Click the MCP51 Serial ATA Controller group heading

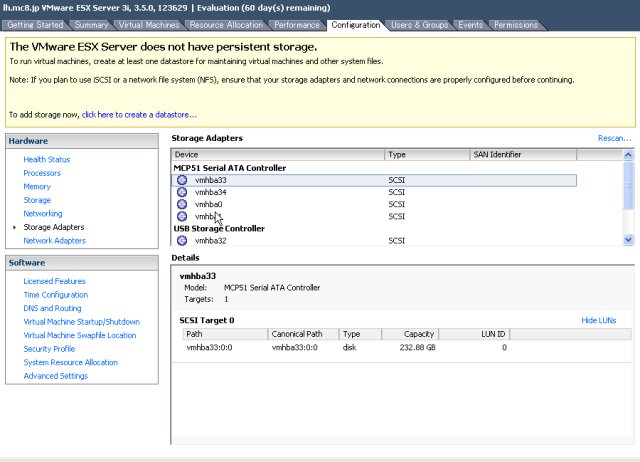coord(230,168)
